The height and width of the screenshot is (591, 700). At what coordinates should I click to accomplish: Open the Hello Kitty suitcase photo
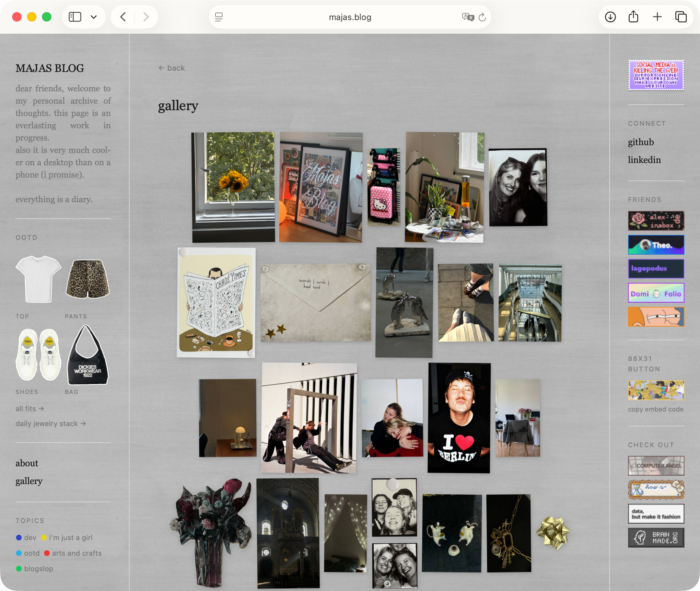pyautogui.click(x=384, y=187)
